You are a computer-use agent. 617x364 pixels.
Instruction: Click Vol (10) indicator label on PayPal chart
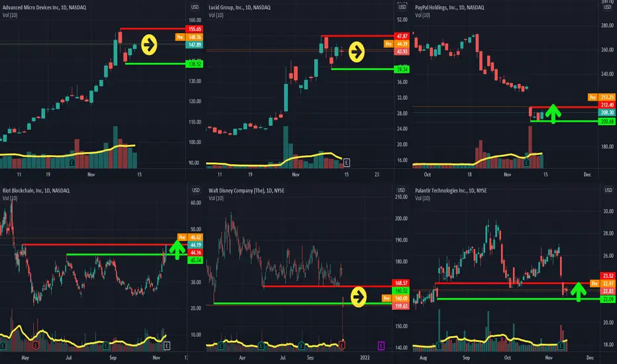click(422, 15)
